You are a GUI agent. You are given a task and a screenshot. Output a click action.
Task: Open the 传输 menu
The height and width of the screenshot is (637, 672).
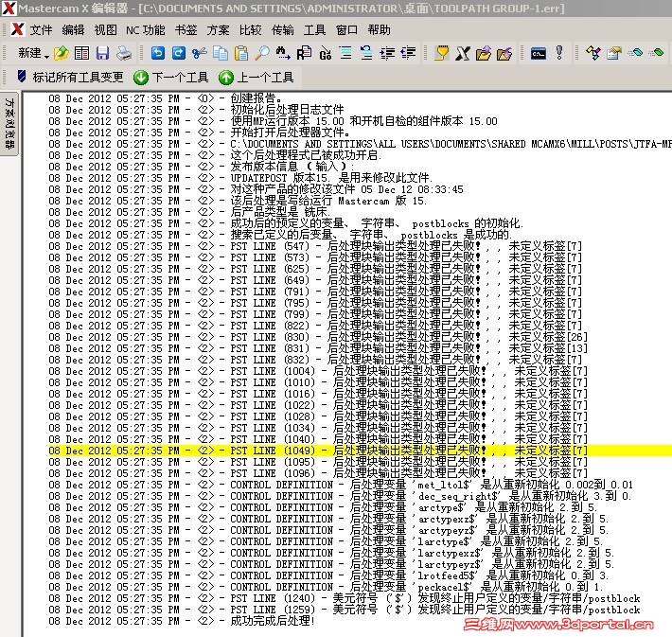pos(283,30)
